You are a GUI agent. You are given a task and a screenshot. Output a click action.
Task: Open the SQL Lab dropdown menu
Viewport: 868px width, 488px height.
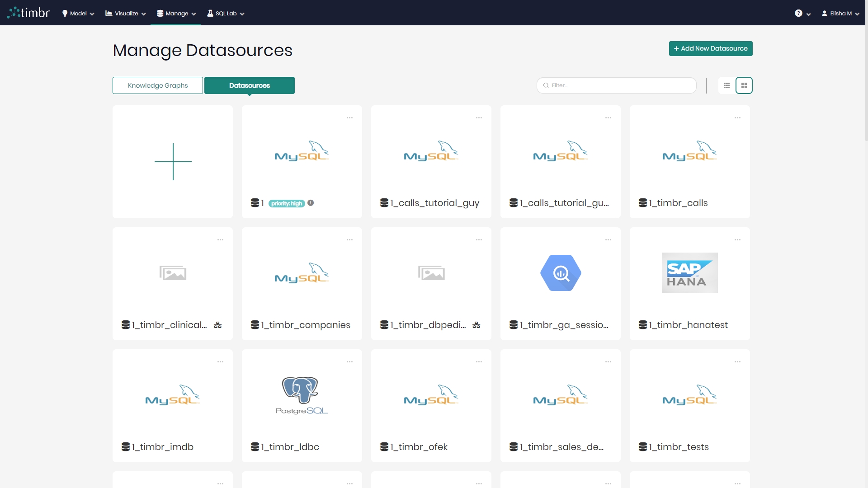pyautogui.click(x=225, y=13)
